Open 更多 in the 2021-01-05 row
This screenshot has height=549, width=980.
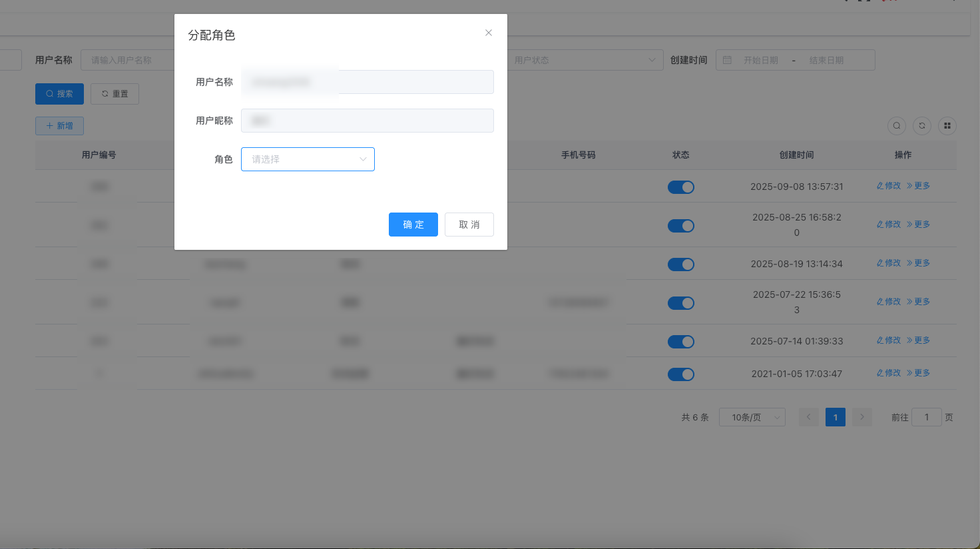point(918,373)
